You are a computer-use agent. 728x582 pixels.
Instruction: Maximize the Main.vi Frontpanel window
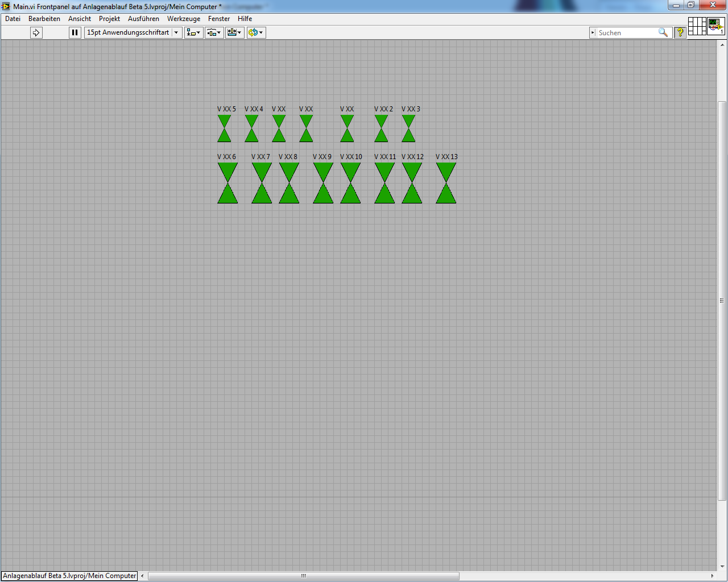[690, 5]
